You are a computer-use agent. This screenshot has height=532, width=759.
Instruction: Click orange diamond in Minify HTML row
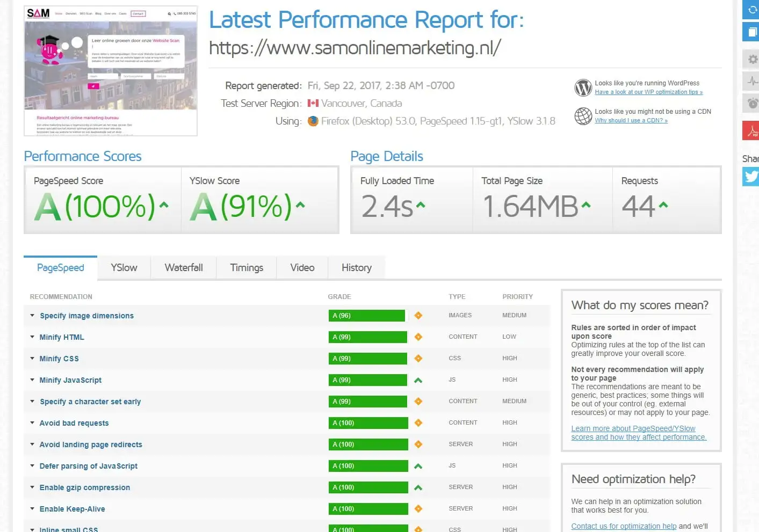tap(418, 337)
